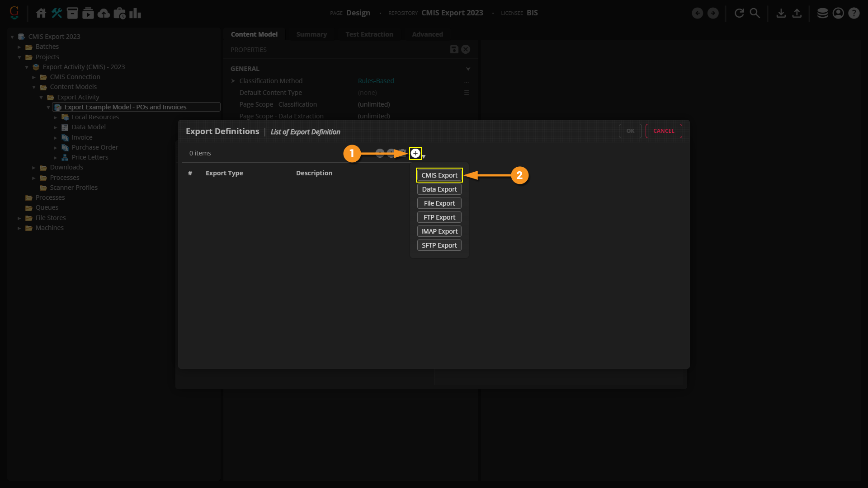Click the help question mark icon
This screenshot has width=868, height=488.
(x=854, y=13)
